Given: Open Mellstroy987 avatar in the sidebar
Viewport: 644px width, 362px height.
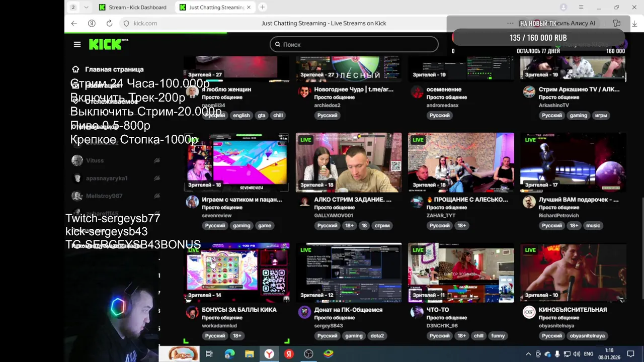Looking at the screenshot, I should click(77, 196).
